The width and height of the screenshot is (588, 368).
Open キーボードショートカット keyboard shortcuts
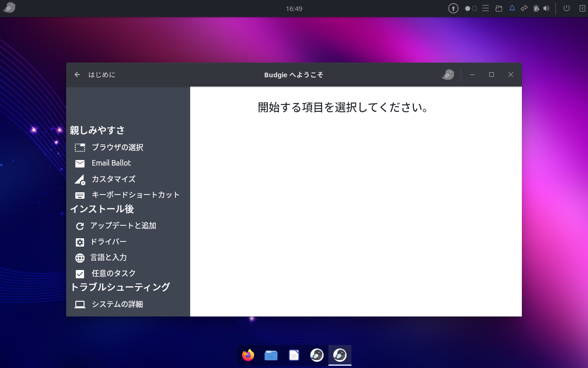[135, 195]
